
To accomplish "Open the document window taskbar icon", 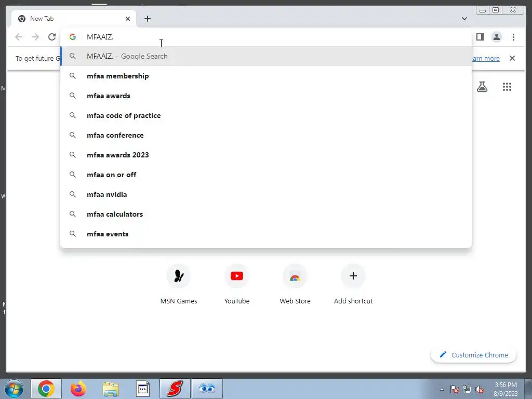I will point(143,389).
